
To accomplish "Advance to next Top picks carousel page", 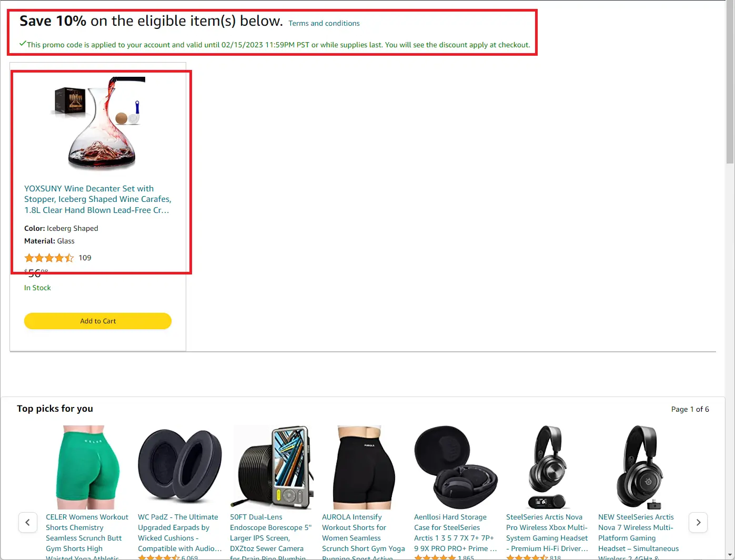I will (698, 522).
